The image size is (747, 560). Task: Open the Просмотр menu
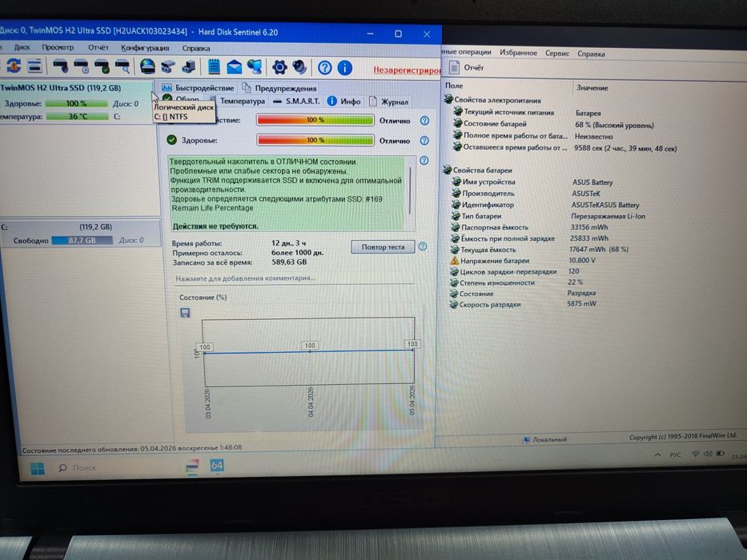(x=58, y=47)
